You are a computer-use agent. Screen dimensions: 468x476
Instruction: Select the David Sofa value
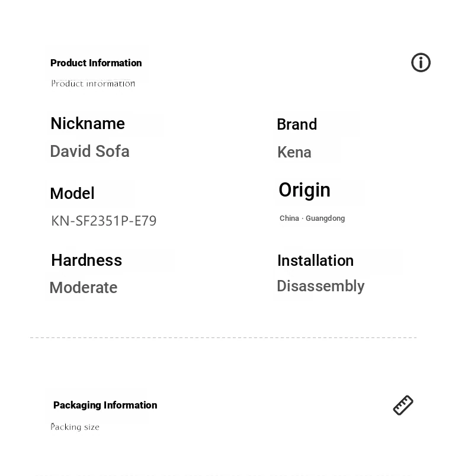point(89,151)
